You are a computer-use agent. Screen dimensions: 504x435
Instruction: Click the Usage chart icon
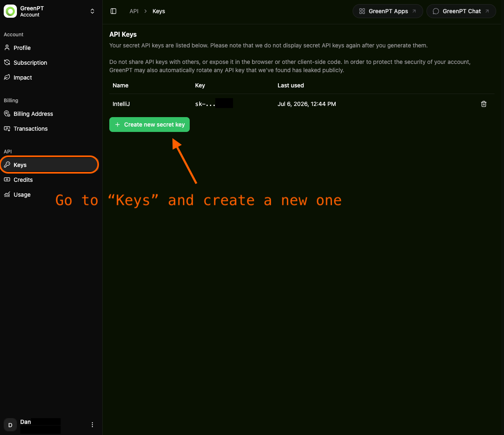point(7,194)
